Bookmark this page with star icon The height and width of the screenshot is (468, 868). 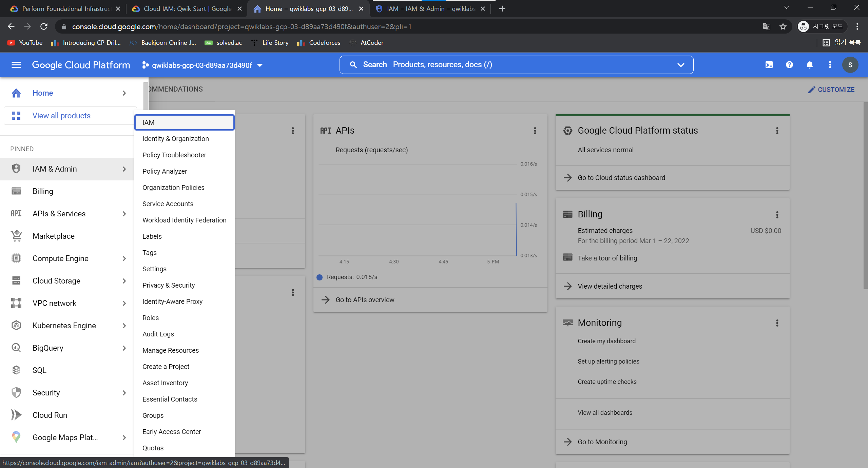click(783, 26)
